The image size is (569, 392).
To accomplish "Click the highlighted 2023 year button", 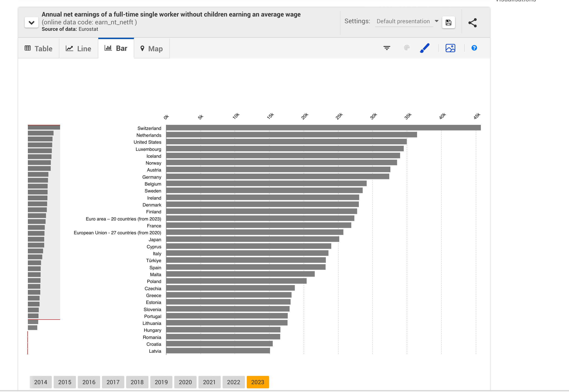I will 257,382.
